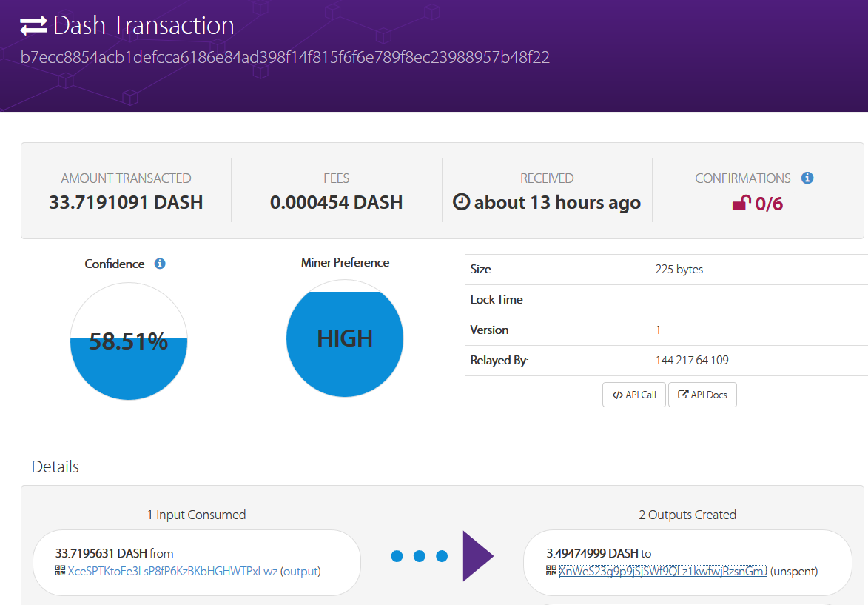
Task: Click the relayed by IP 144.217.64.109
Action: 692,360
